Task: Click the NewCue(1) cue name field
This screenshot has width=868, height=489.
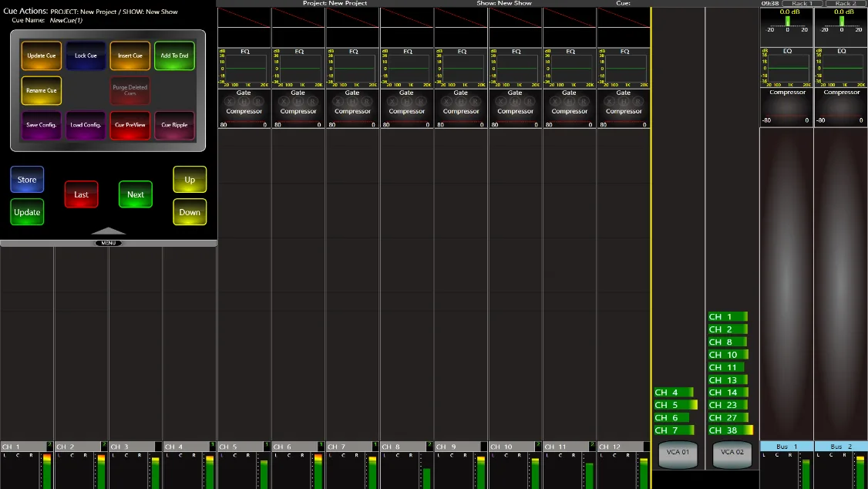Action: tap(66, 21)
